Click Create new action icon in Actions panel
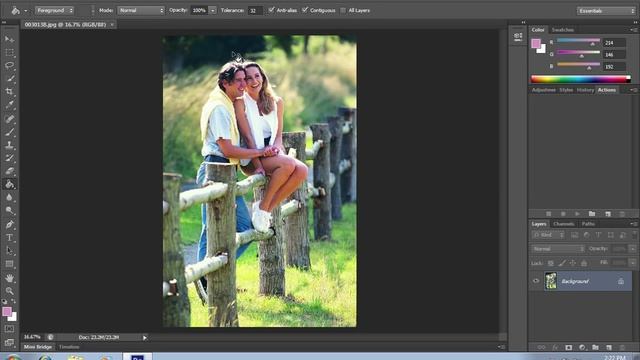This screenshot has height=360, width=640. pyautogui.click(x=608, y=213)
